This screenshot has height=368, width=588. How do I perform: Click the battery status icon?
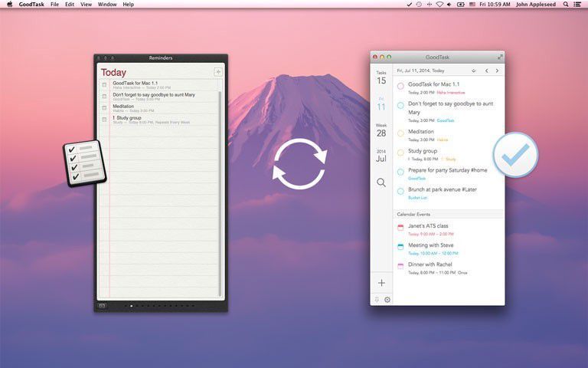[461, 5]
